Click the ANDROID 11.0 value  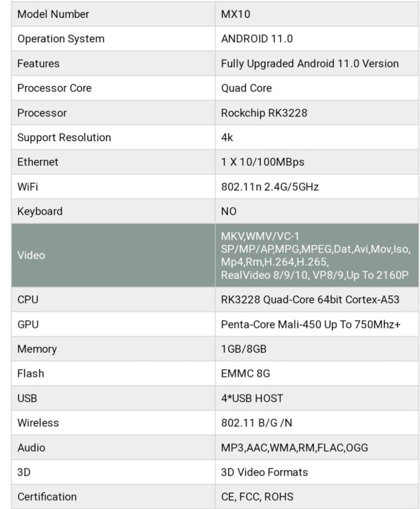click(x=257, y=38)
